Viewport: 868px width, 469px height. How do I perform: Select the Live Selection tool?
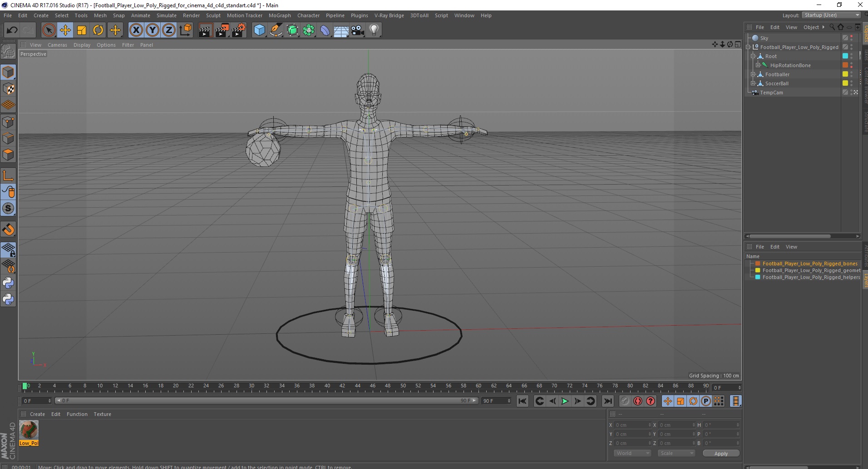49,30
